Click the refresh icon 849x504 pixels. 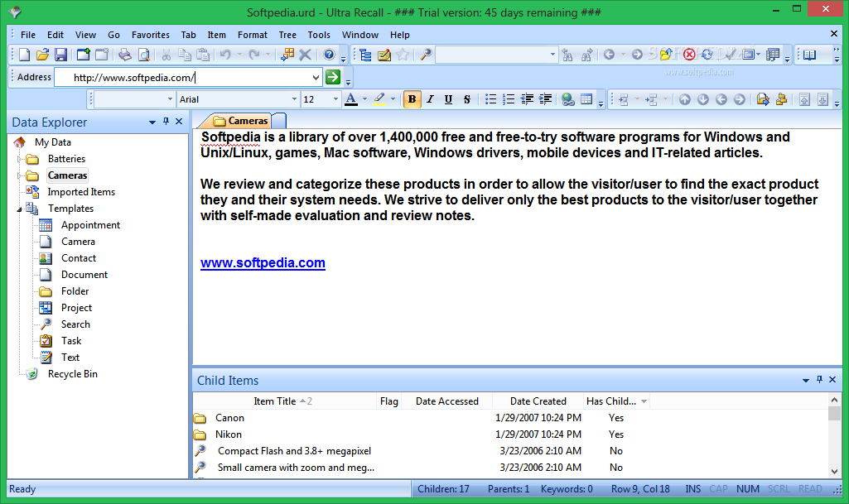click(x=707, y=55)
